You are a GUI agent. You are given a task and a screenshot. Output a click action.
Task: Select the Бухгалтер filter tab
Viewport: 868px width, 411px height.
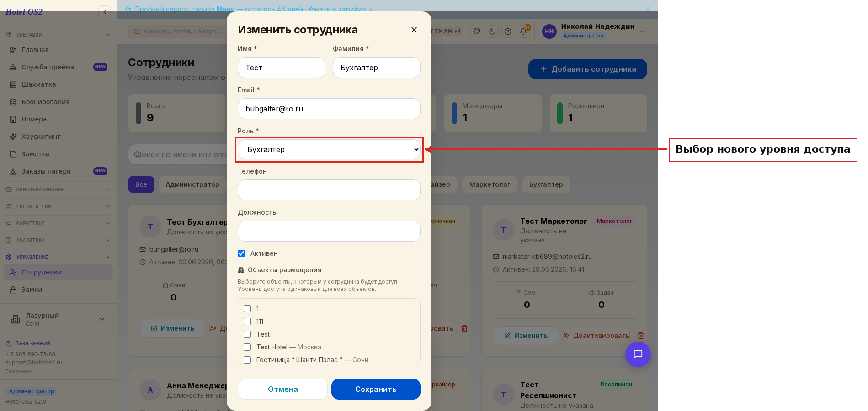click(546, 184)
